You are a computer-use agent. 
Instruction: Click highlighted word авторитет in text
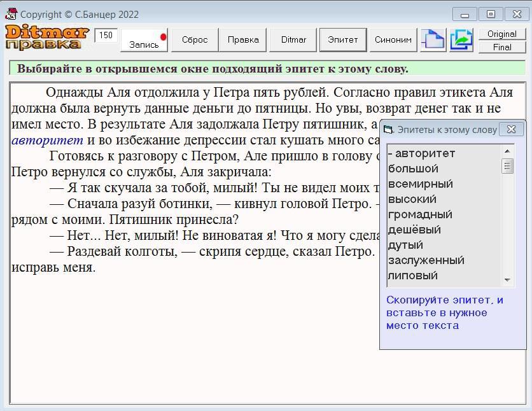point(47,140)
